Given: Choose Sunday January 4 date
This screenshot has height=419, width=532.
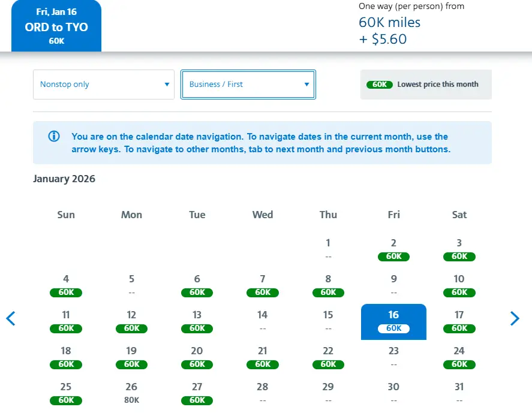Looking at the screenshot, I should pos(66,285).
